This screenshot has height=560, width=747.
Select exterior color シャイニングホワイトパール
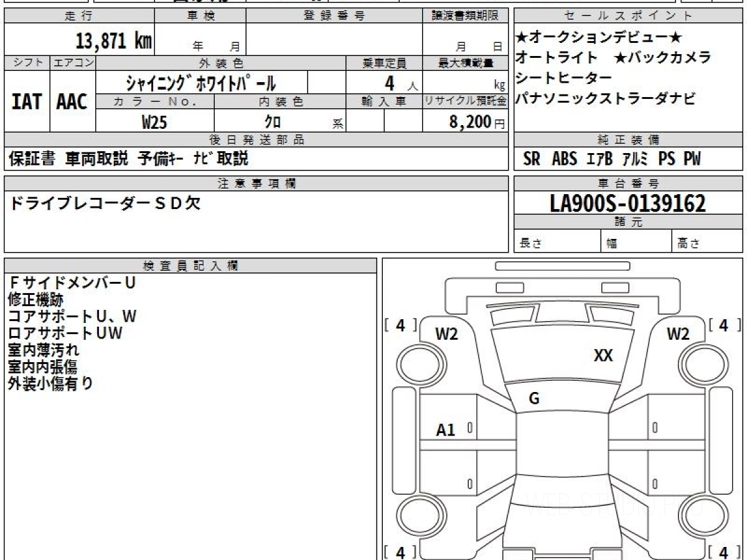pyautogui.click(x=201, y=82)
